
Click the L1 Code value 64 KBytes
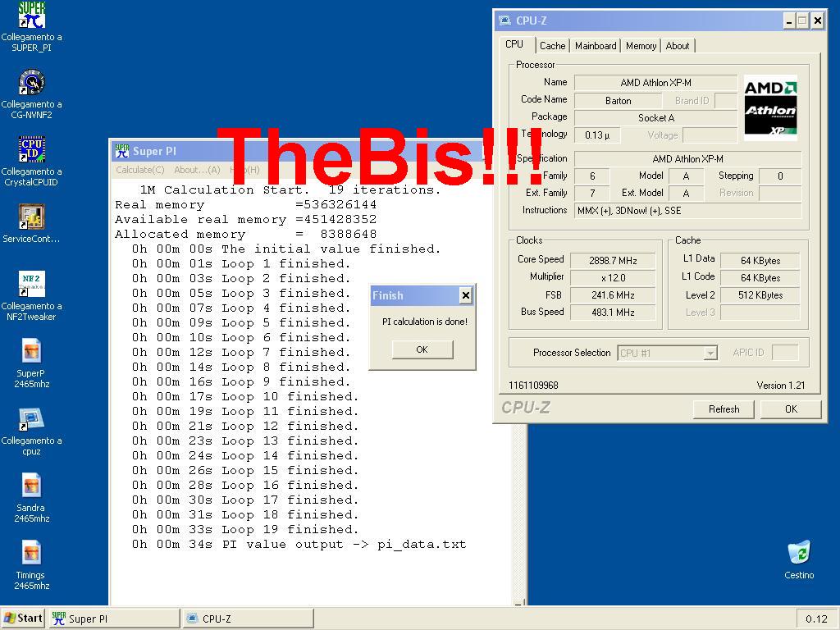tap(760, 277)
